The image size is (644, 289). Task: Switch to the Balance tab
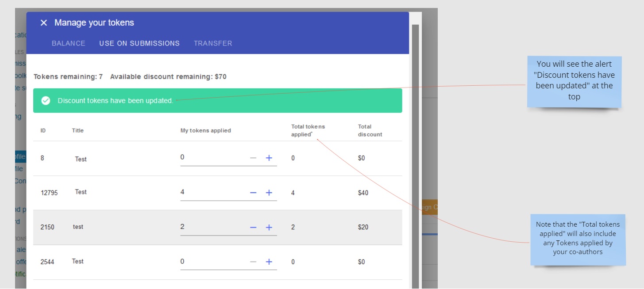[x=68, y=43]
